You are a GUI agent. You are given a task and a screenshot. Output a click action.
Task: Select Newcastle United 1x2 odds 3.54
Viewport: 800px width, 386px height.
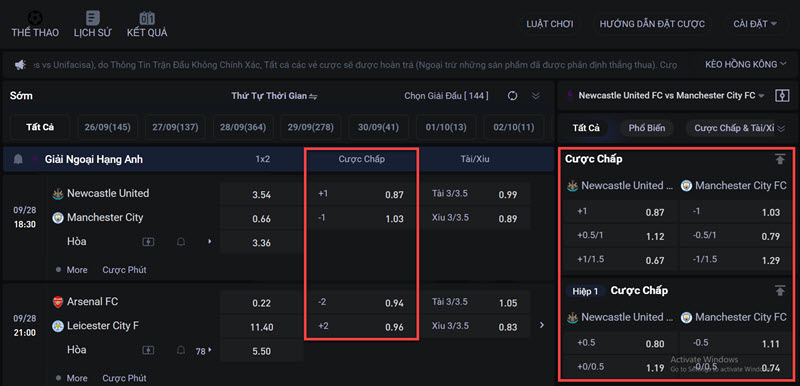[262, 195]
